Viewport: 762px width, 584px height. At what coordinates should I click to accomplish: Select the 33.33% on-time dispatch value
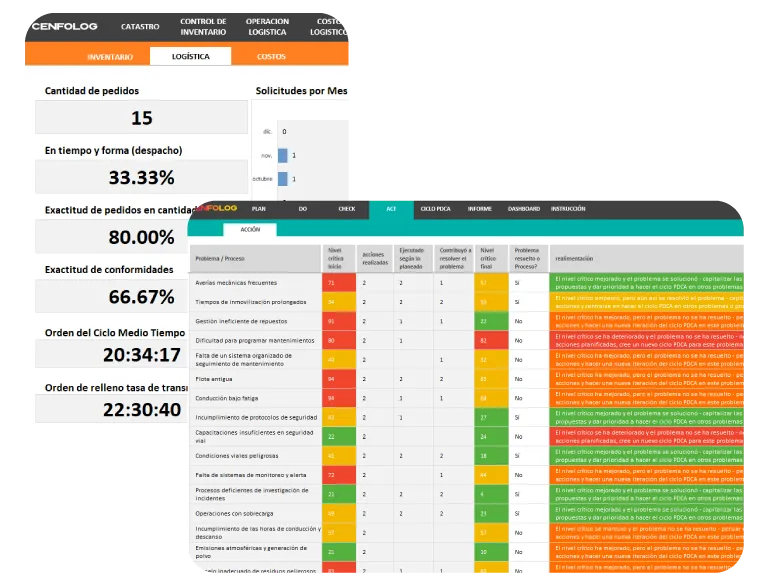(x=141, y=177)
